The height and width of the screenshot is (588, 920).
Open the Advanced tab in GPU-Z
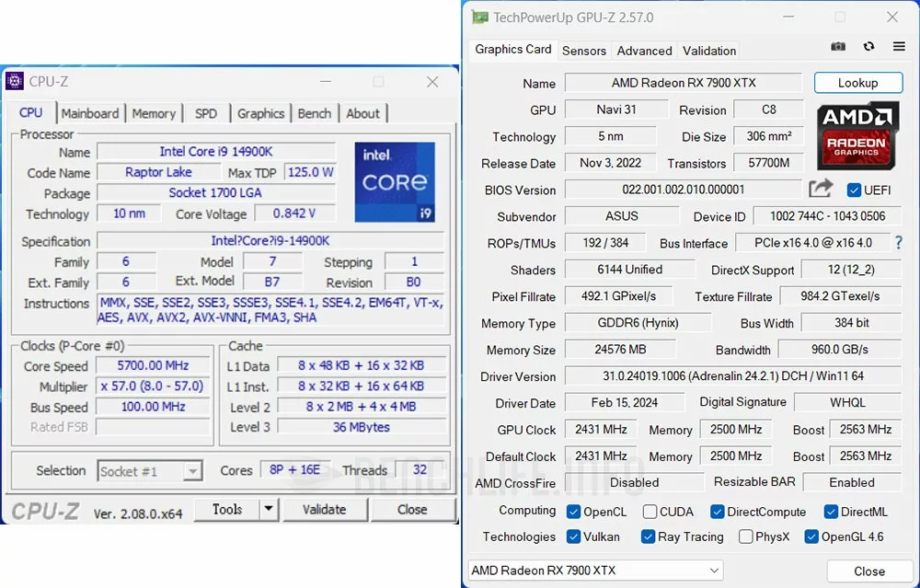(644, 51)
